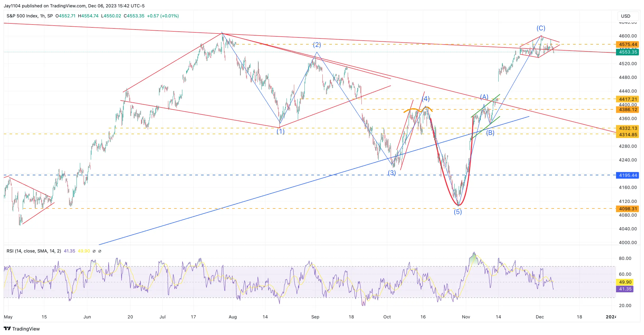Click the 20.00 RSI axis tick
Image resolution: width=644 pixels, height=335 pixels.
point(625,305)
